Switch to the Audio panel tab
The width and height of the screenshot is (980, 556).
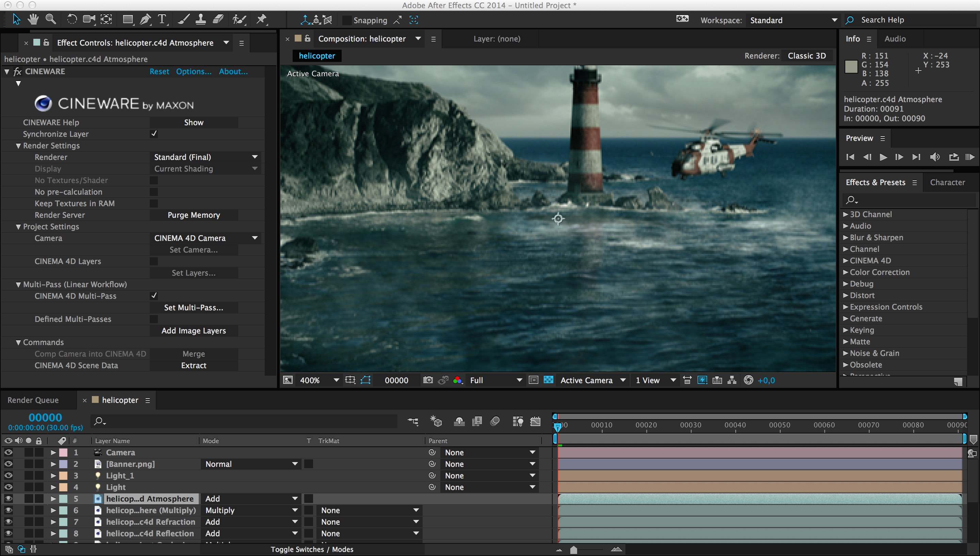pos(895,38)
